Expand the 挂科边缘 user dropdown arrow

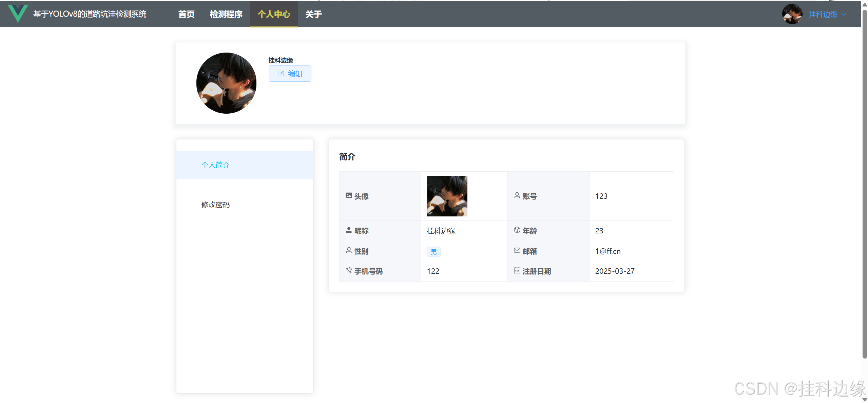[844, 14]
